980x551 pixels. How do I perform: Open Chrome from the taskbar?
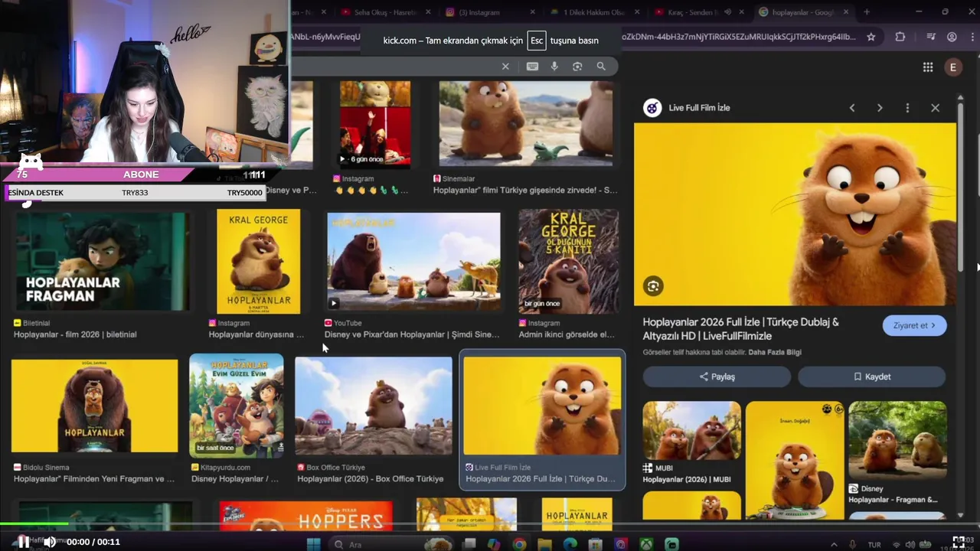tap(519, 544)
